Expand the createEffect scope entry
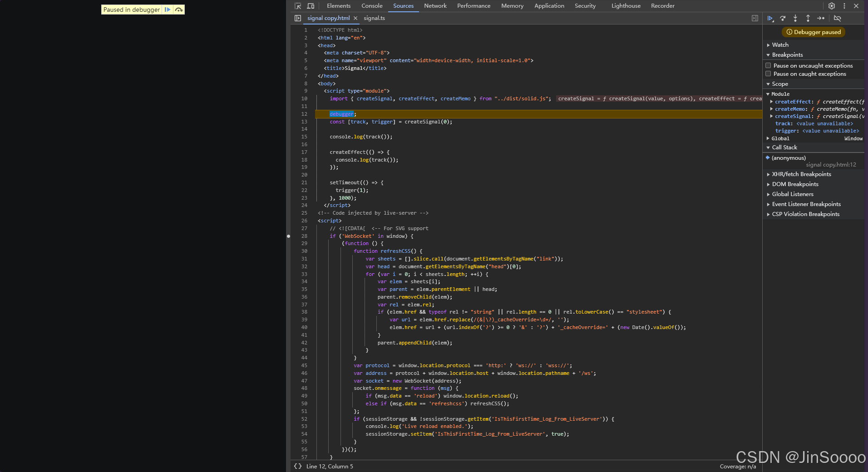 [771, 102]
